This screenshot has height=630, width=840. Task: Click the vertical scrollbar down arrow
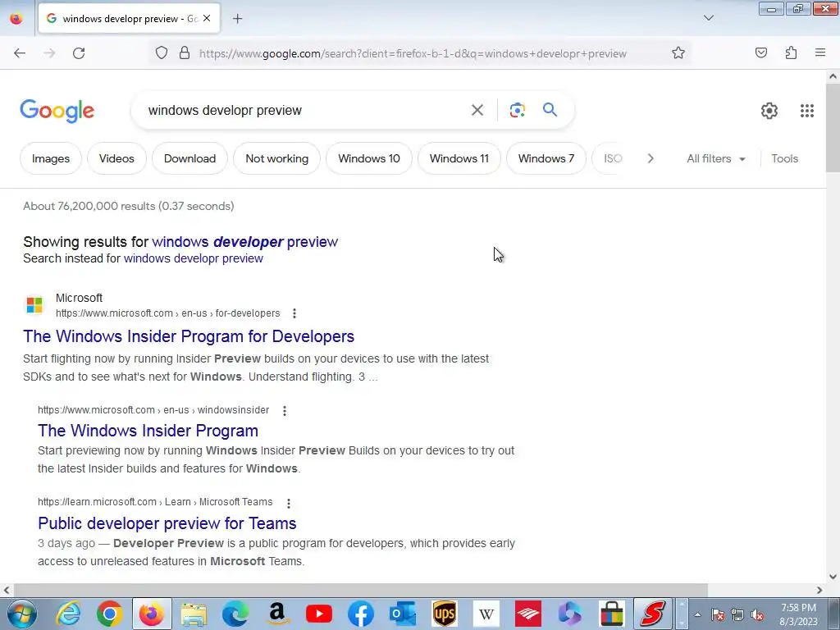pyautogui.click(x=833, y=577)
